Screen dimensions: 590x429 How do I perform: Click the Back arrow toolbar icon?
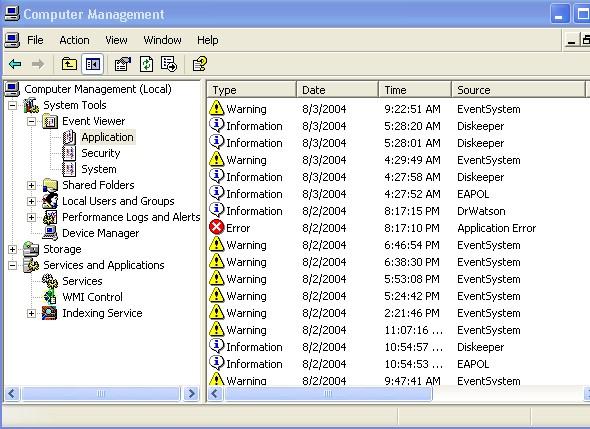pyautogui.click(x=15, y=64)
